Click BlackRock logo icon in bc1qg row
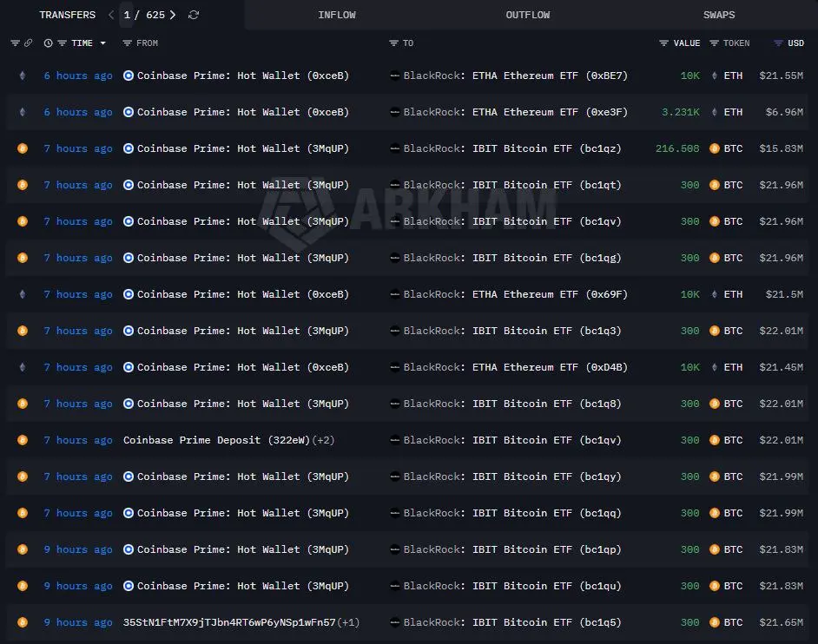 (x=395, y=258)
